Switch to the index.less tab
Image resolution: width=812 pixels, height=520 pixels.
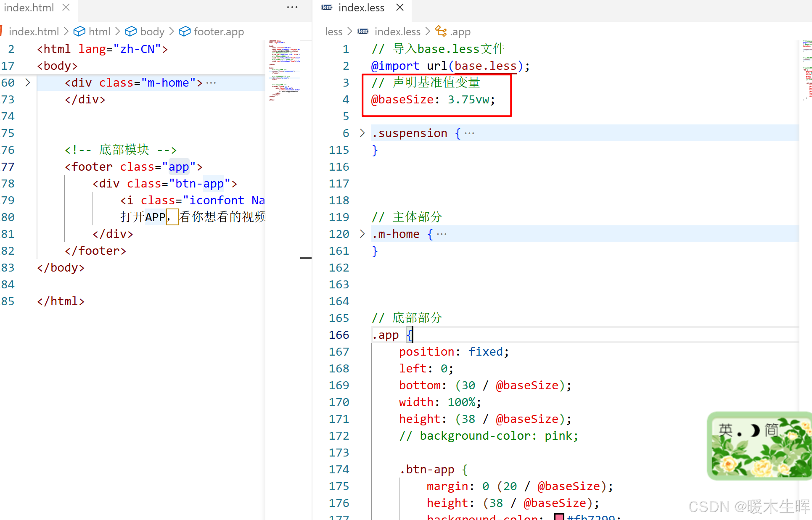(361, 8)
